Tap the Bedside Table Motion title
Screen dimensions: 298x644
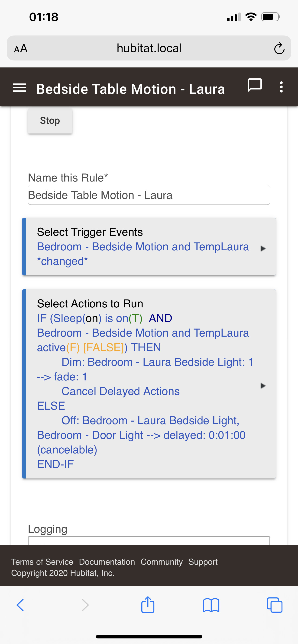130,89
